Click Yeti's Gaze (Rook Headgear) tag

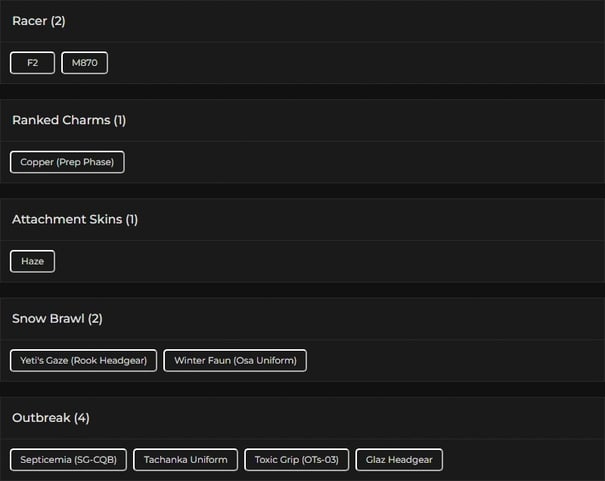tap(84, 360)
